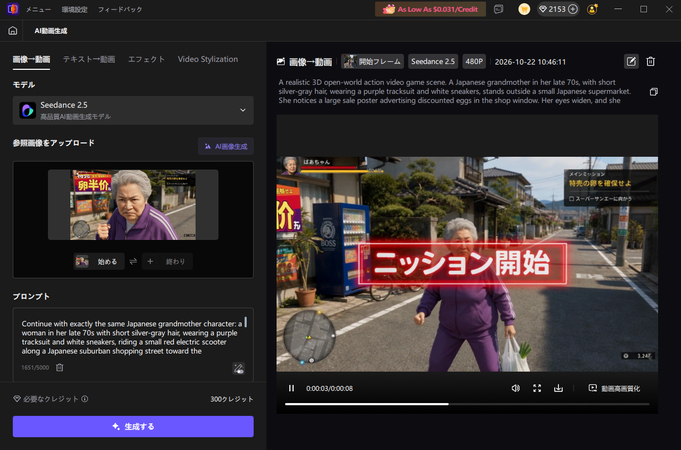Click the model dropdown chevron arrow
The height and width of the screenshot is (450, 681).
click(243, 110)
